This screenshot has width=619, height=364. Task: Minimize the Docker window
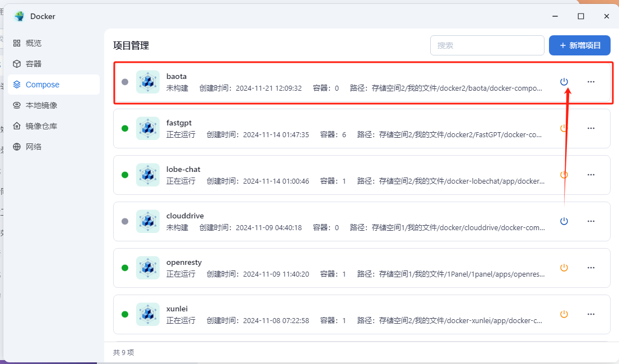[x=555, y=16]
